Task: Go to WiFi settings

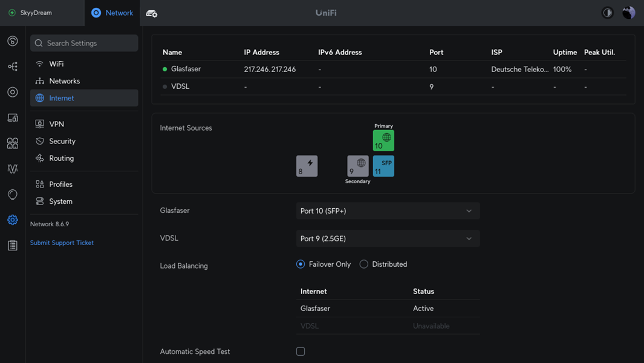Action: pos(56,64)
